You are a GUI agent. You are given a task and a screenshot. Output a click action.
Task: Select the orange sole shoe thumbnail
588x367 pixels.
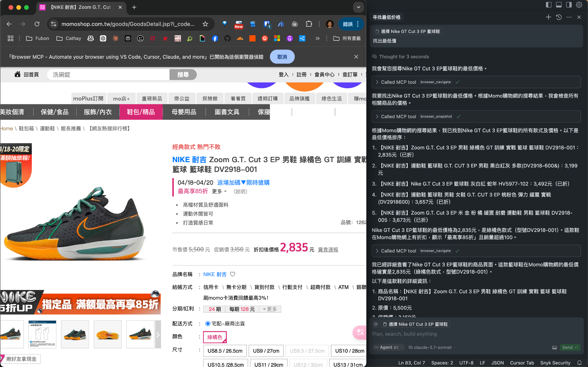tap(108, 334)
